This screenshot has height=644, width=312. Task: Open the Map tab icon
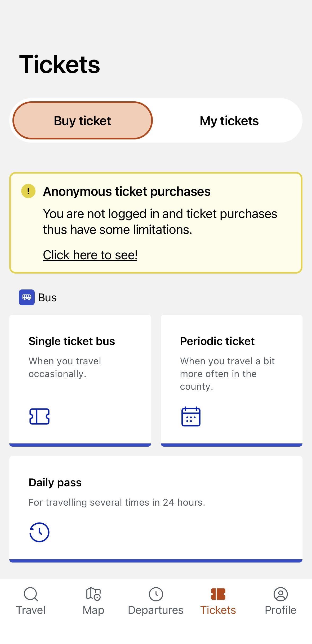93,594
